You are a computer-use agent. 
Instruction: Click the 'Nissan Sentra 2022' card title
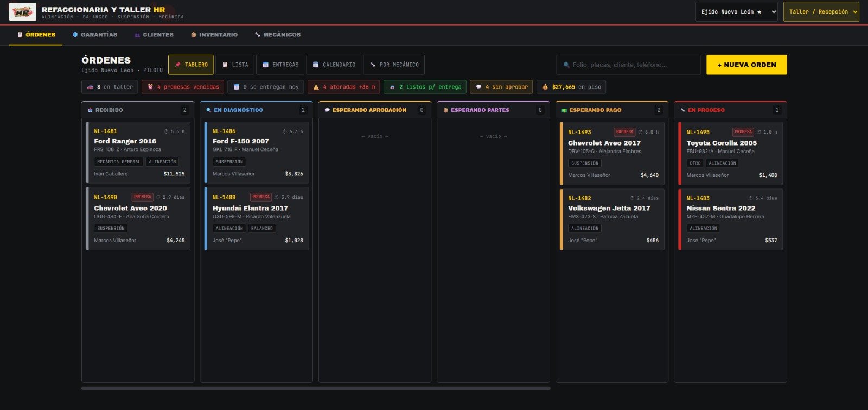tap(721, 208)
